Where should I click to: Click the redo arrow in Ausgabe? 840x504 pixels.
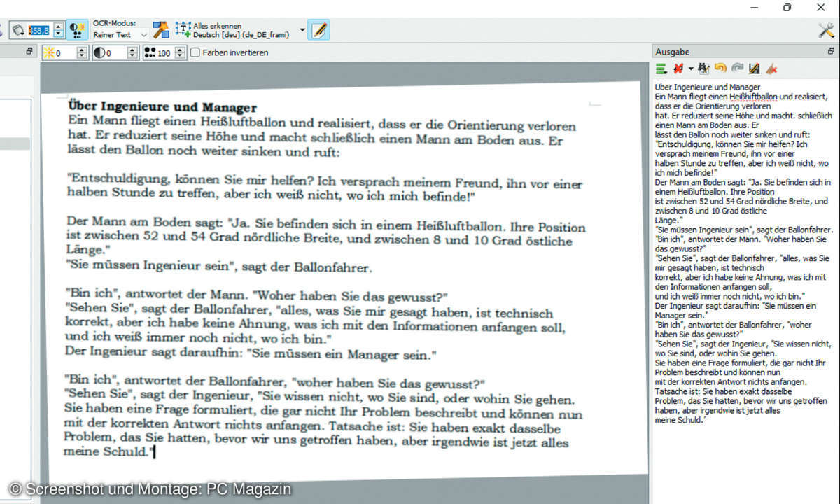point(737,69)
